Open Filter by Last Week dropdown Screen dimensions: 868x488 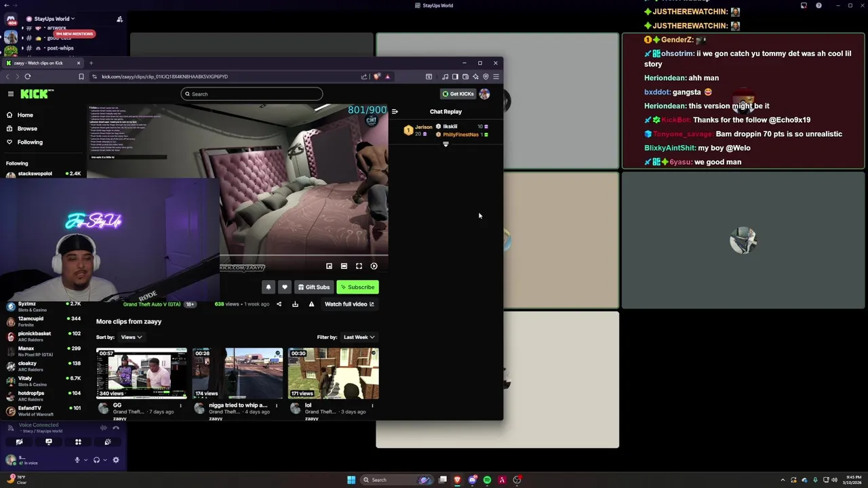(x=359, y=337)
